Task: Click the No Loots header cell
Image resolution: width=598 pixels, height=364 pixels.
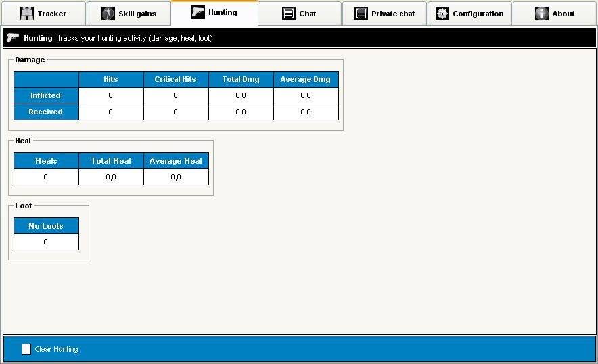Action: pos(46,226)
